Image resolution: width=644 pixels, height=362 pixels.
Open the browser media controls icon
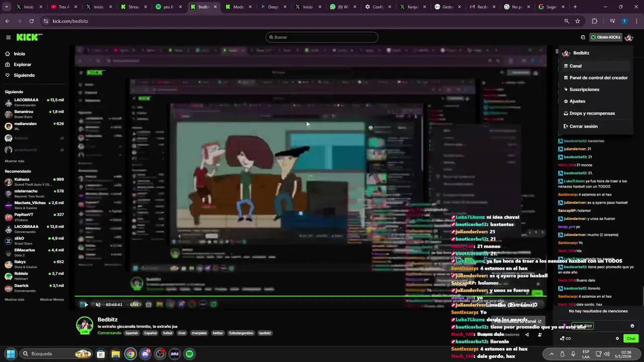pos(612,21)
